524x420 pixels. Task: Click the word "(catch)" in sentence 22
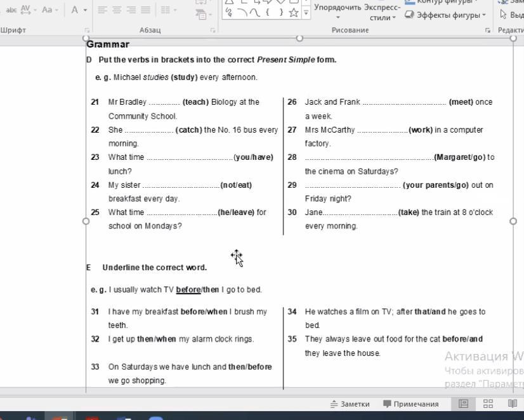(189, 129)
